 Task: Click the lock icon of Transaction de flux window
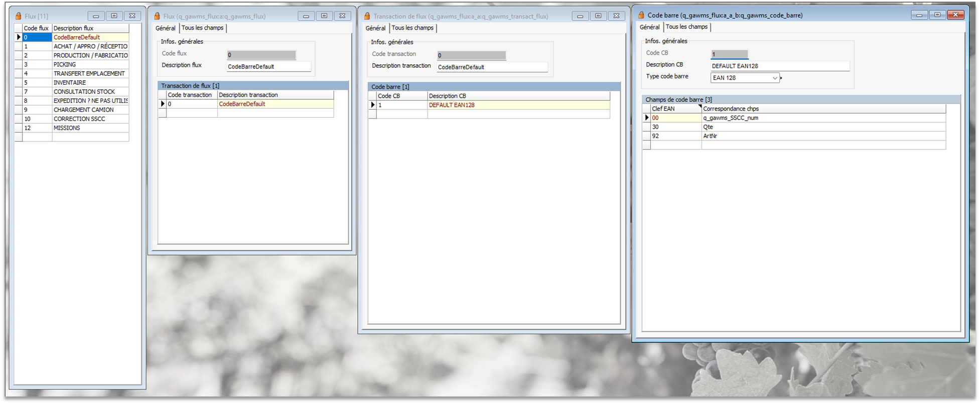pos(367,16)
